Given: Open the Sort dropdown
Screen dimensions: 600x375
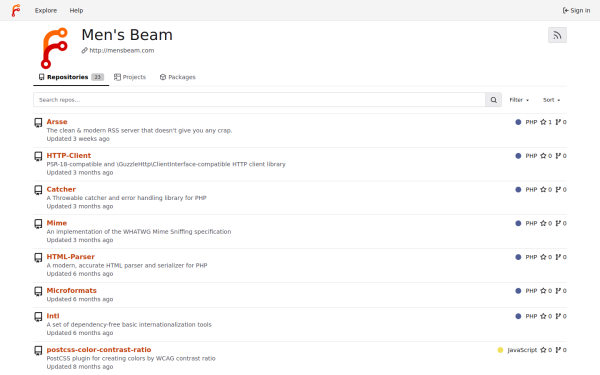Looking at the screenshot, I should point(551,100).
